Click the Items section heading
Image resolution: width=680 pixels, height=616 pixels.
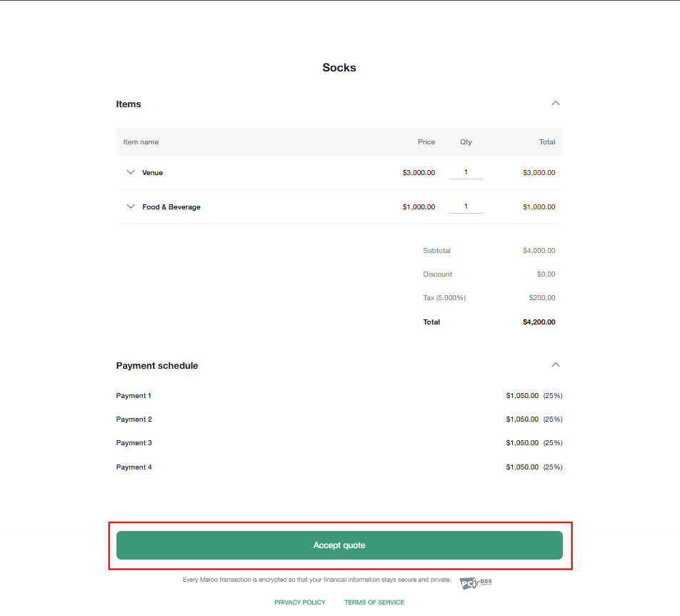pyautogui.click(x=129, y=104)
